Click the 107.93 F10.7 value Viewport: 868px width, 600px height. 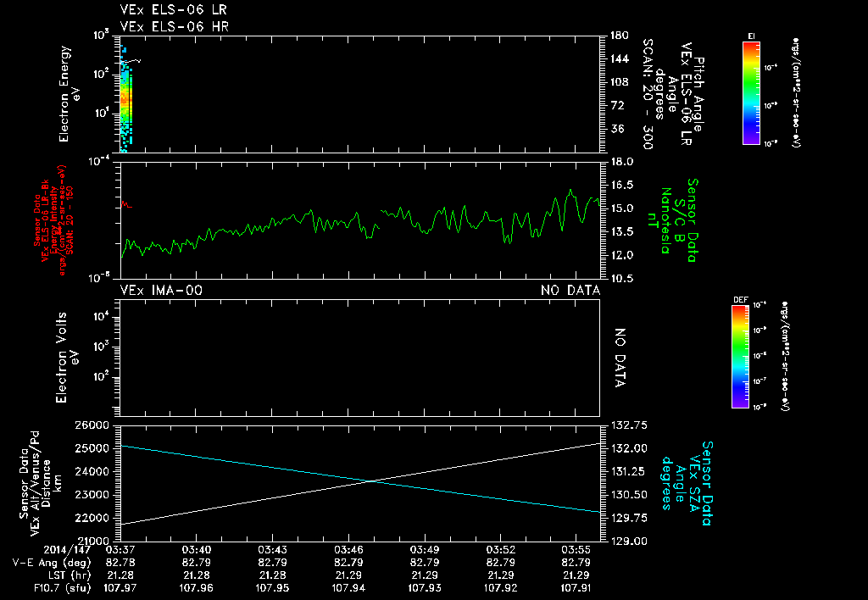(425, 588)
